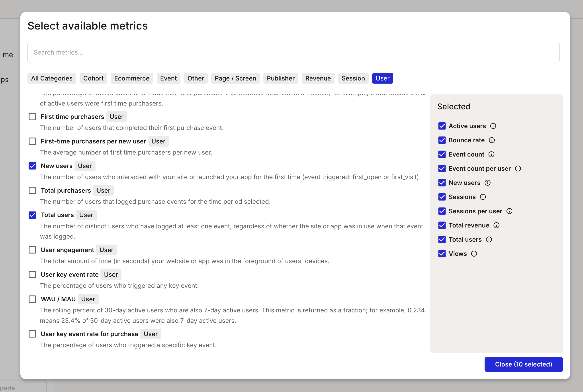
Task: Switch to the Ecommerce category tab
Action: [x=131, y=78]
